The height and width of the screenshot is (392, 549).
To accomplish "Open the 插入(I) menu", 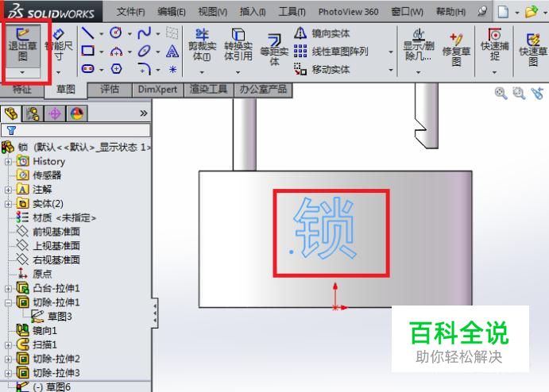I will (x=253, y=12).
